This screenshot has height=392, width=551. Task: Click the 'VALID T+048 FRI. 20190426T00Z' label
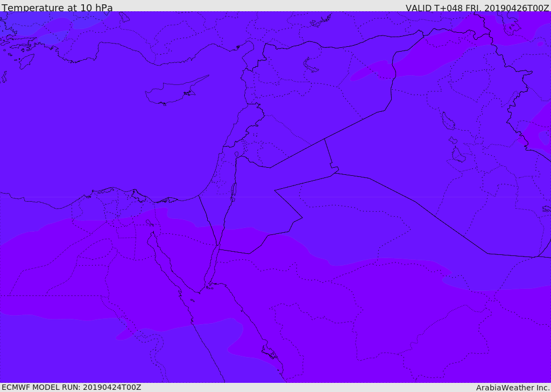pos(478,8)
